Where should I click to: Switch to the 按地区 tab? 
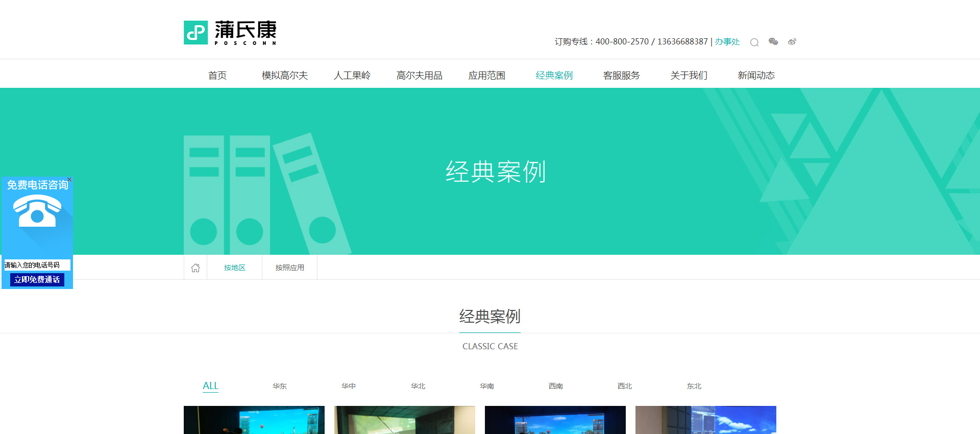pos(235,268)
